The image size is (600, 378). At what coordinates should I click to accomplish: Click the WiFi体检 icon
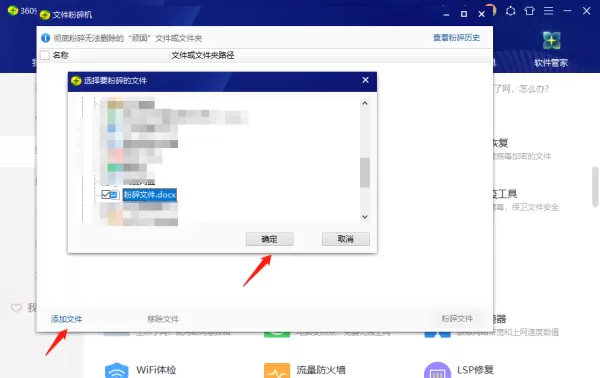tap(116, 370)
